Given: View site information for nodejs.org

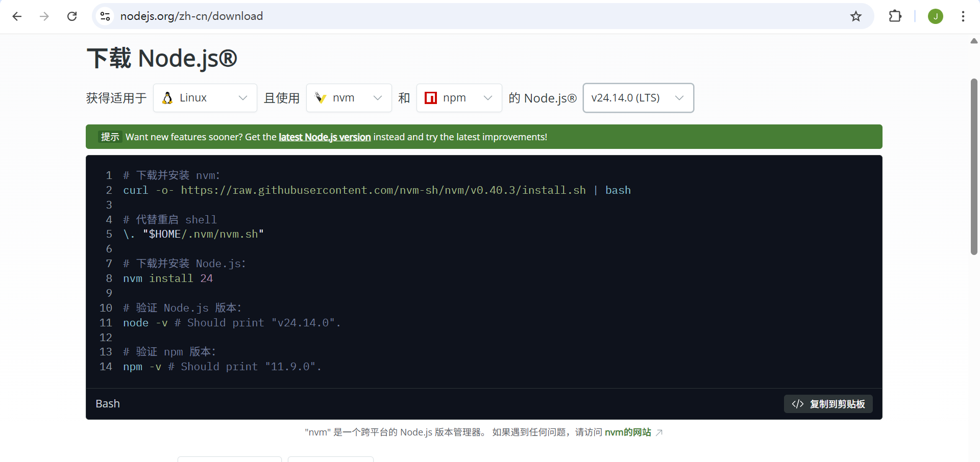Looking at the screenshot, I should [x=106, y=16].
